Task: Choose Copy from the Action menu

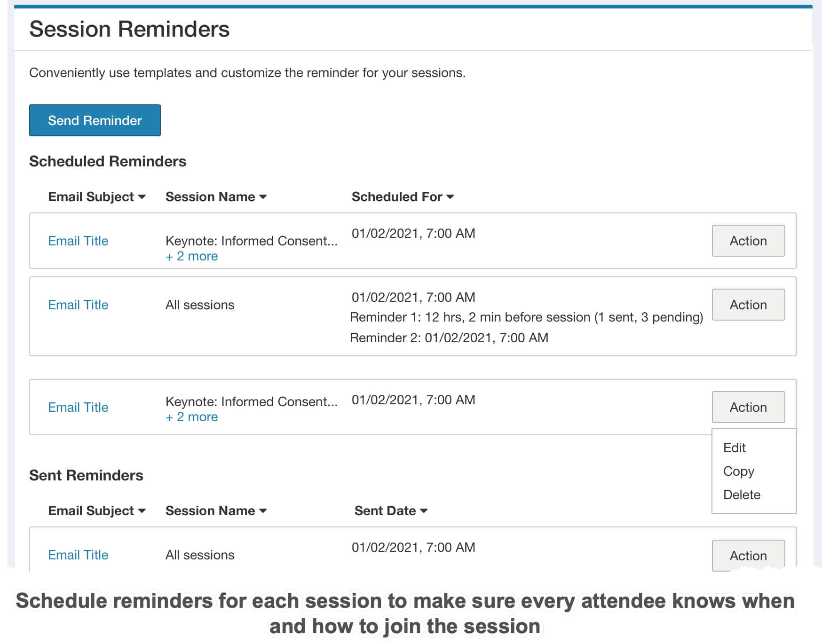Action: [738, 471]
